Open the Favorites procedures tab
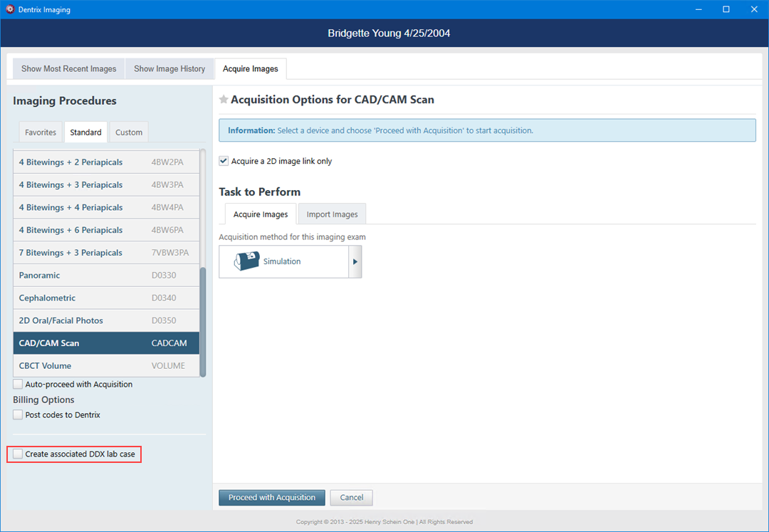The image size is (769, 532). coord(41,132)
